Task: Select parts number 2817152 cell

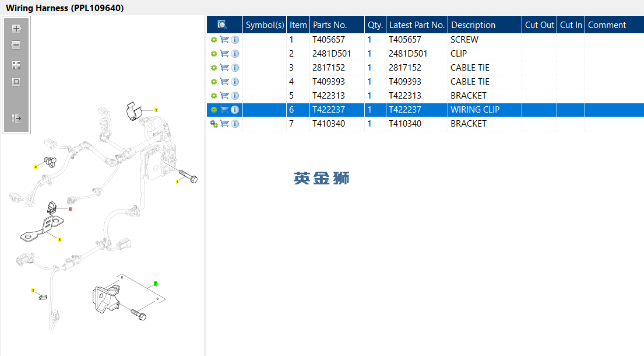Action: (337, 68)
